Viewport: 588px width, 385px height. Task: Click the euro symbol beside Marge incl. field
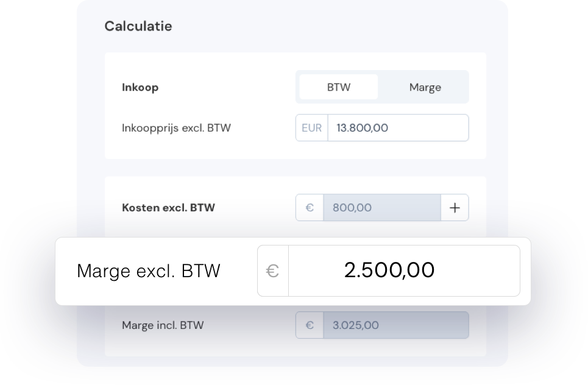point(310,325)
